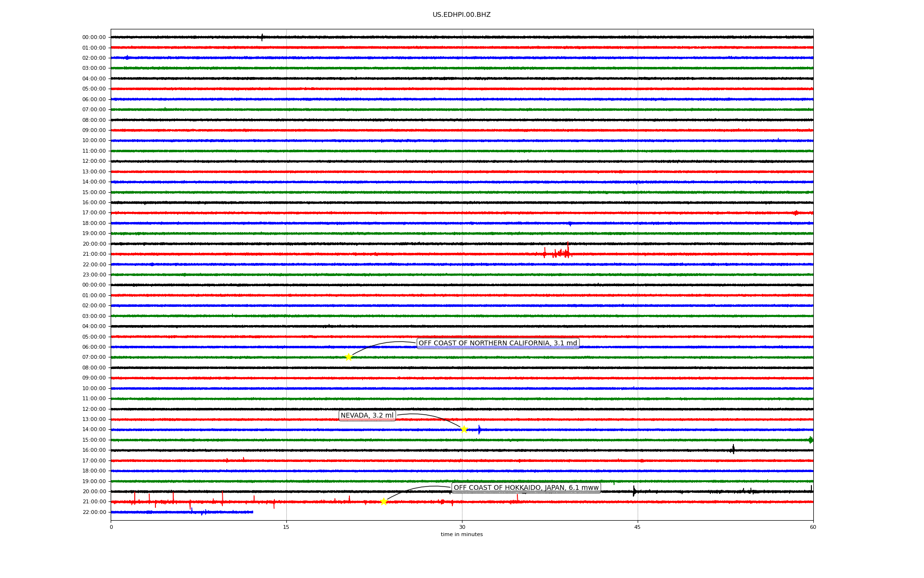Image resolution: width=924 pixels, height=578 pixels.
Task: Click the x-axis tick label 0
Action: point(111,527)
